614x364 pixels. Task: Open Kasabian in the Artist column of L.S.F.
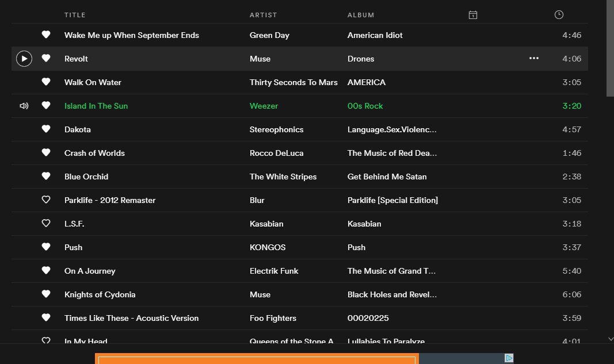point(266,224)
